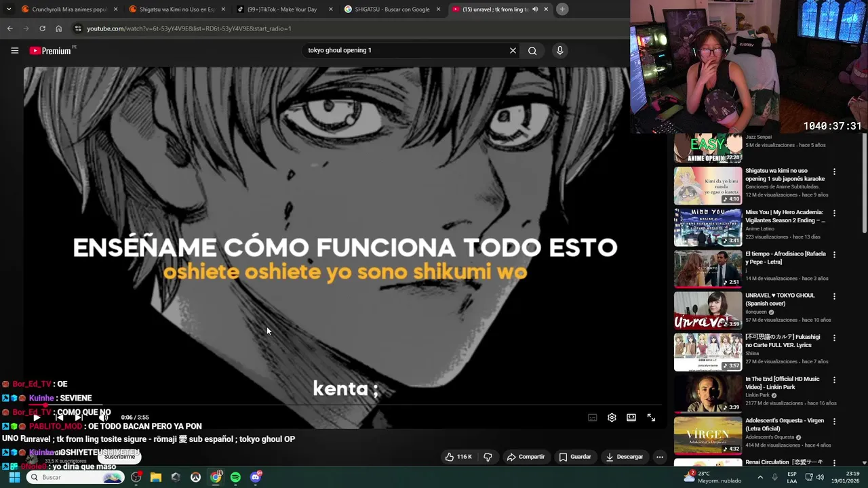
Task: Open the In The End Linkin Park thumbnail
Action: pyautogui.click(x=708, y=393)
